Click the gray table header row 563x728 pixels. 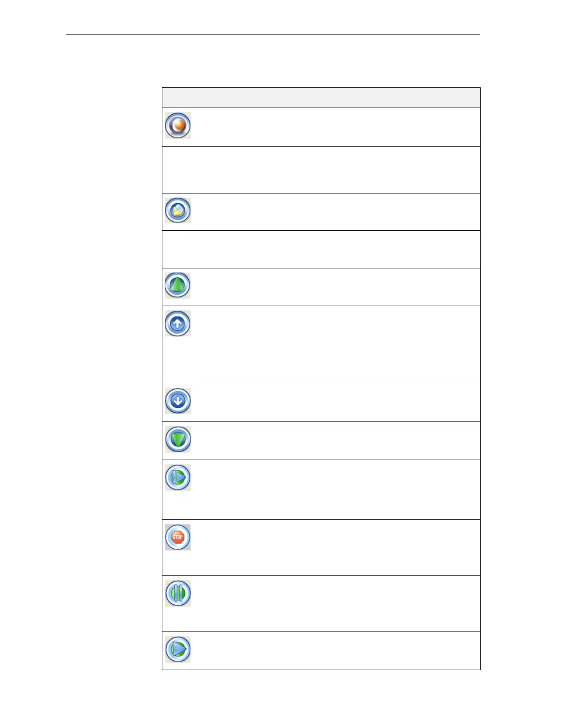pos(321,98)
